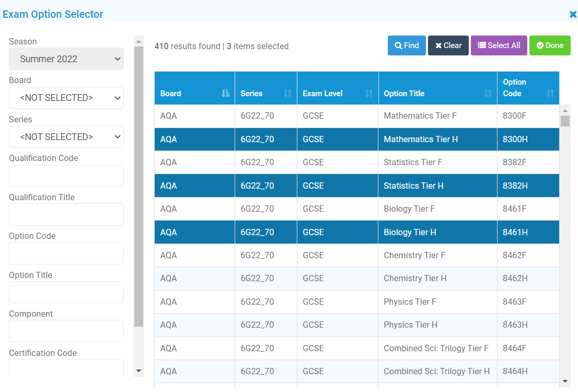Click the Clear button

(x=448, y=45)
